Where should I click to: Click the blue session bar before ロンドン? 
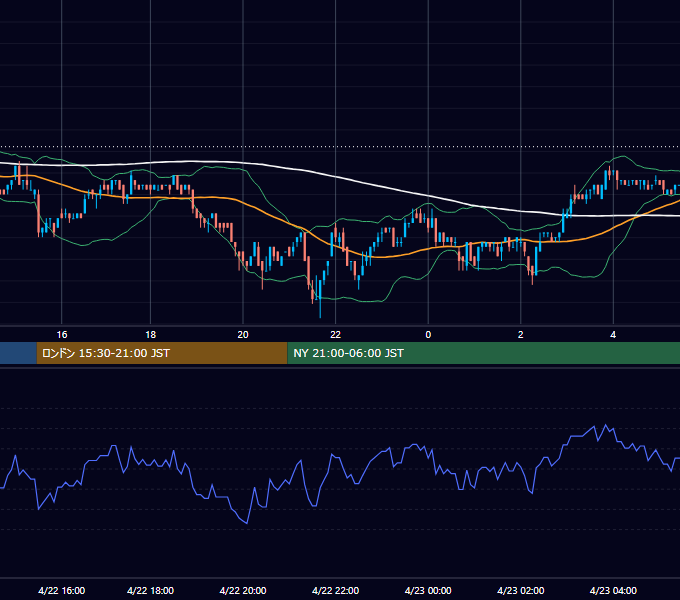pyautogui.click(x=18, y=353)
